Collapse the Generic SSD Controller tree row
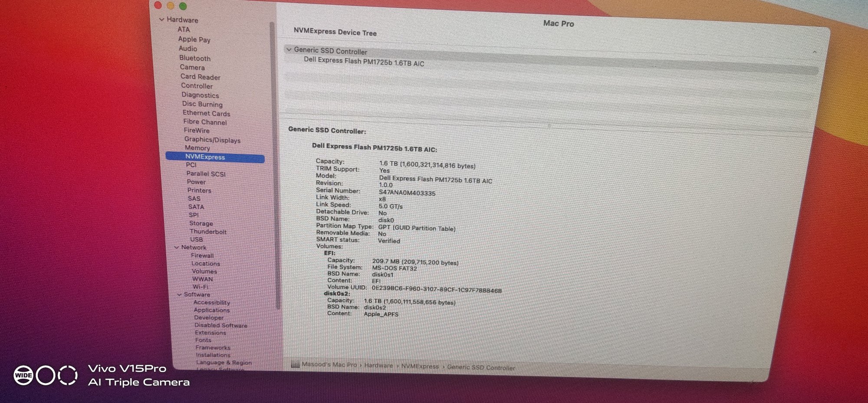This screenshot has width=868, height=403. coord(289,50)
